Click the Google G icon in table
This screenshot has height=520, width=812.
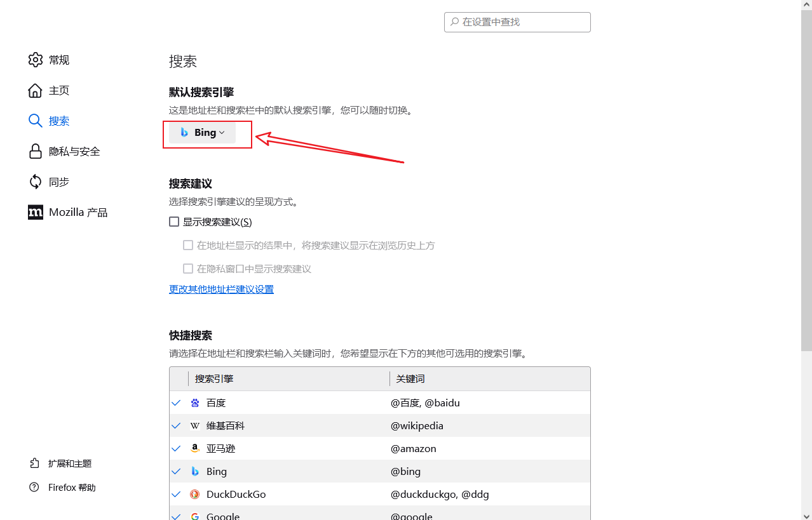tap(195, 516)
